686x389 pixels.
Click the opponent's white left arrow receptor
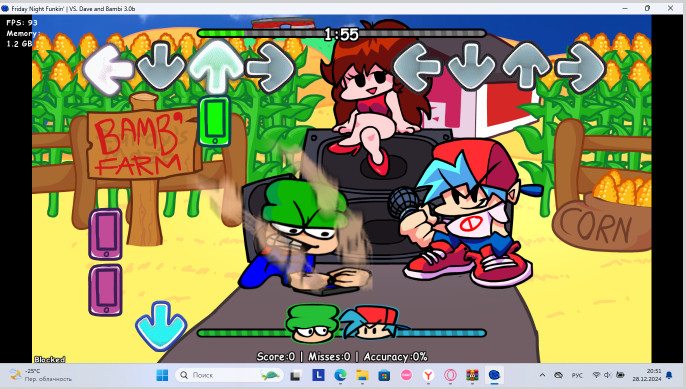(108, 69)
